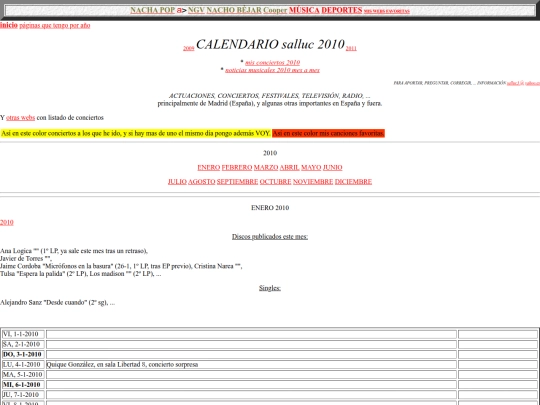Click the Ana Logica disc entry
Screen dimensions: 540x405
tap(74, 251)
